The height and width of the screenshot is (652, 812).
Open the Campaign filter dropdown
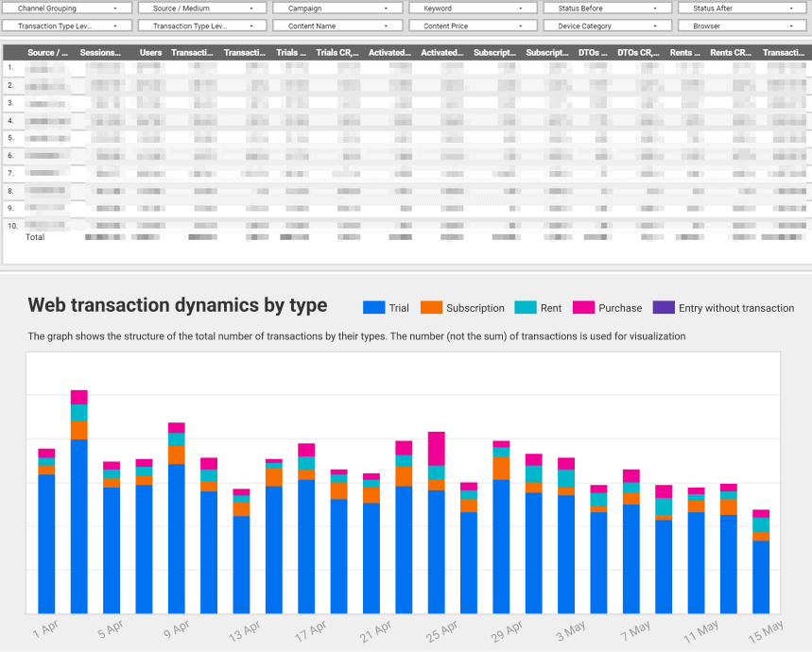337,9
